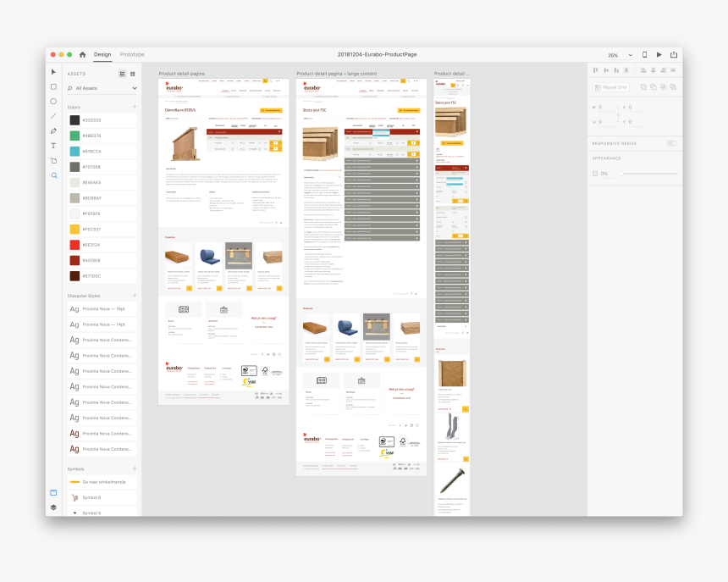
Task: Select the Select (arrow) tool
Action: point(53,72)
